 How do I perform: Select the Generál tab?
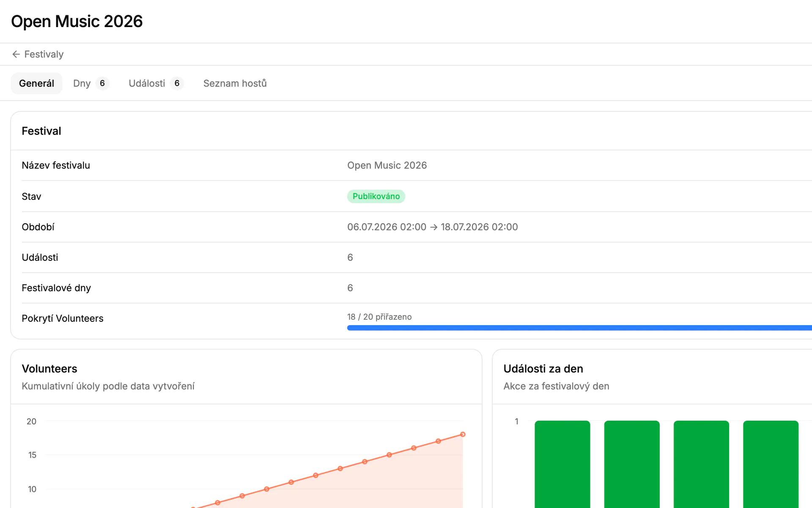(36, 83)
